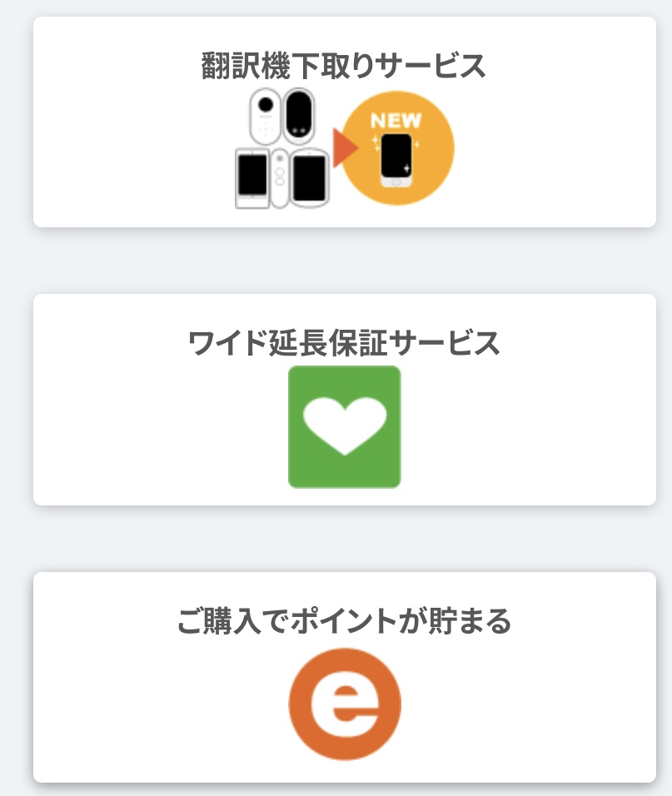672x796 pixels.
Task: Click the orange e points logo
Action: pyautogui.click(x=345, y=704)
